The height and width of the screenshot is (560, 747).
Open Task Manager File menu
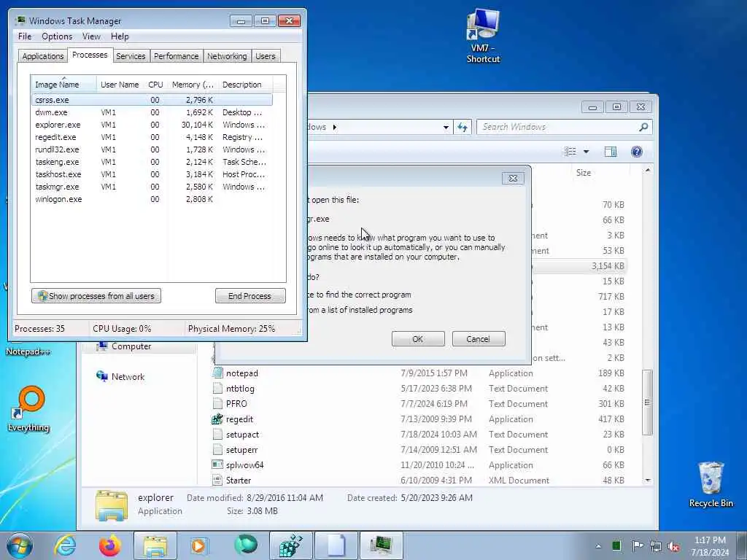[25, 36]
